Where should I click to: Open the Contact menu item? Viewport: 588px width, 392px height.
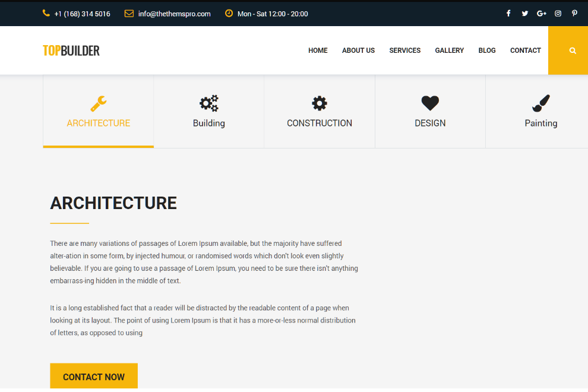pyautogui.click(x=526, y=50)
